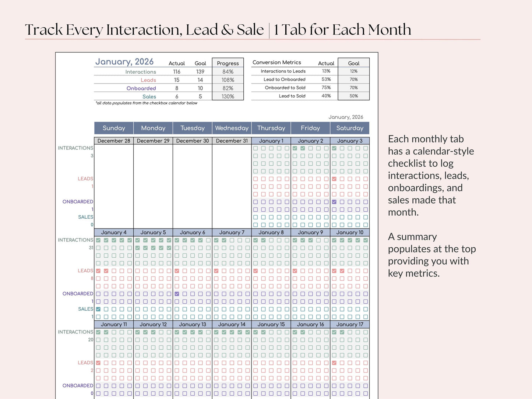This screenshot has height=399, width=532.
Task: Select the Lead to Onboarded 53% cell
Action: (326, 80)
